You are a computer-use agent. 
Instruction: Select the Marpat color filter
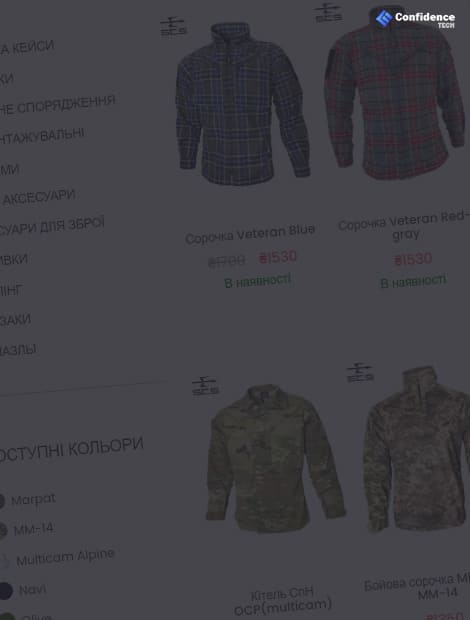click(x=28, y=500)
